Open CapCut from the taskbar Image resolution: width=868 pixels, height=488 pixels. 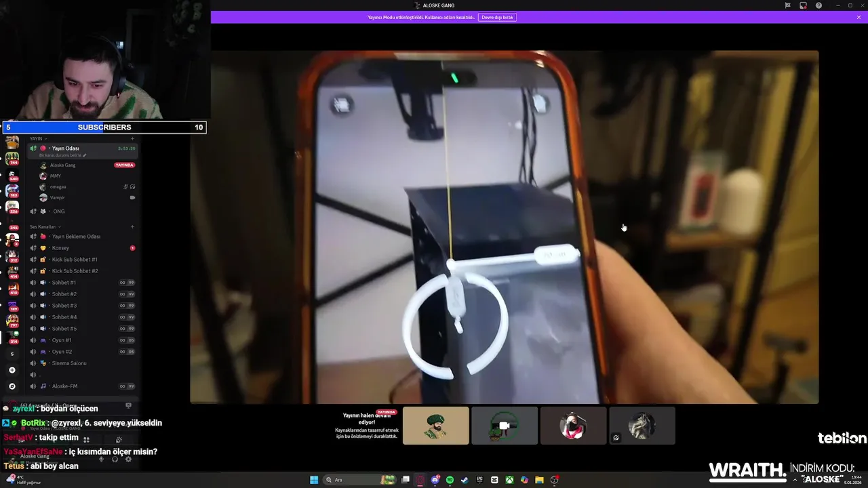[494, 480]
